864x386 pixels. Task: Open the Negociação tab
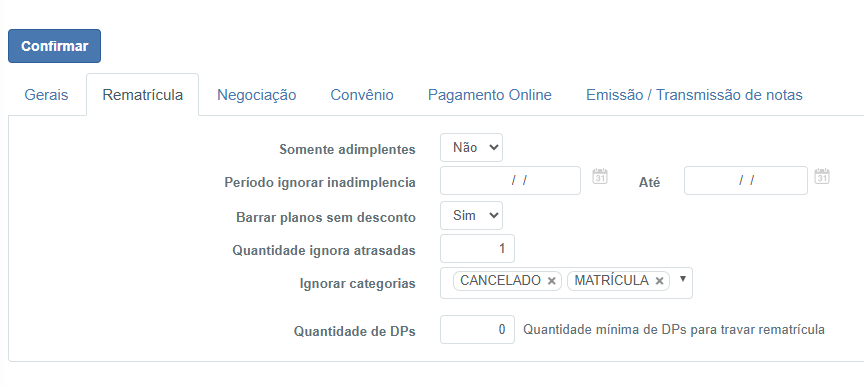click(x=256, y=95)
